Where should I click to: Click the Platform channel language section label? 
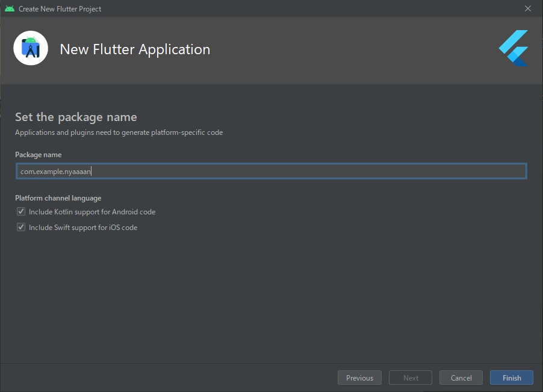point(58,198)
